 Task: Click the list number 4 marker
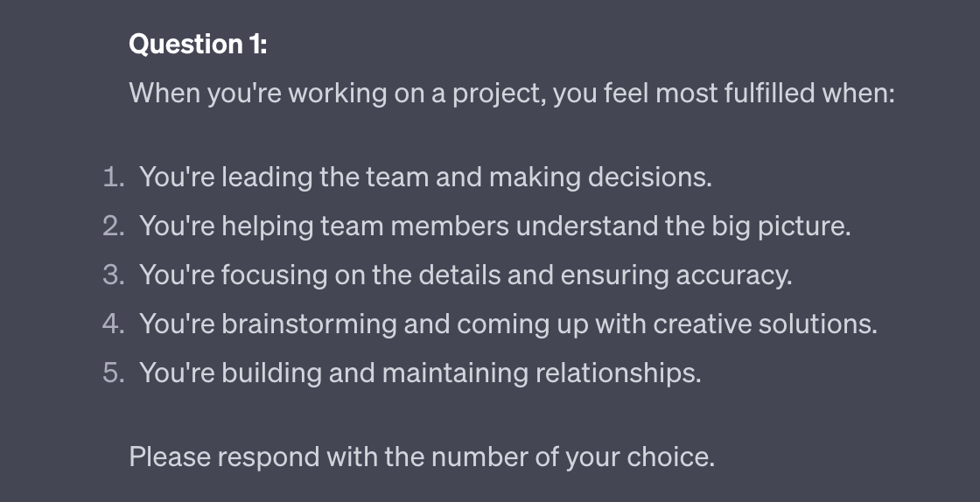pyautogui.click(x=114, y=324)
